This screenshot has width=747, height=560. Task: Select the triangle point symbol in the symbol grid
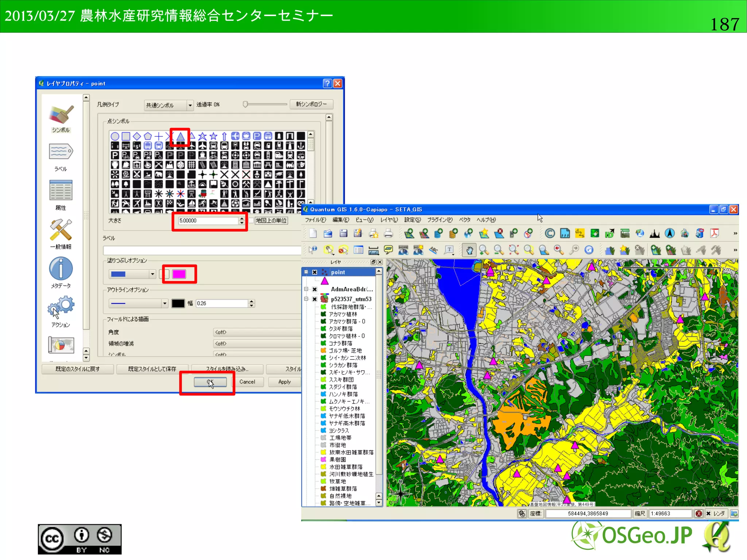[180, 136]
